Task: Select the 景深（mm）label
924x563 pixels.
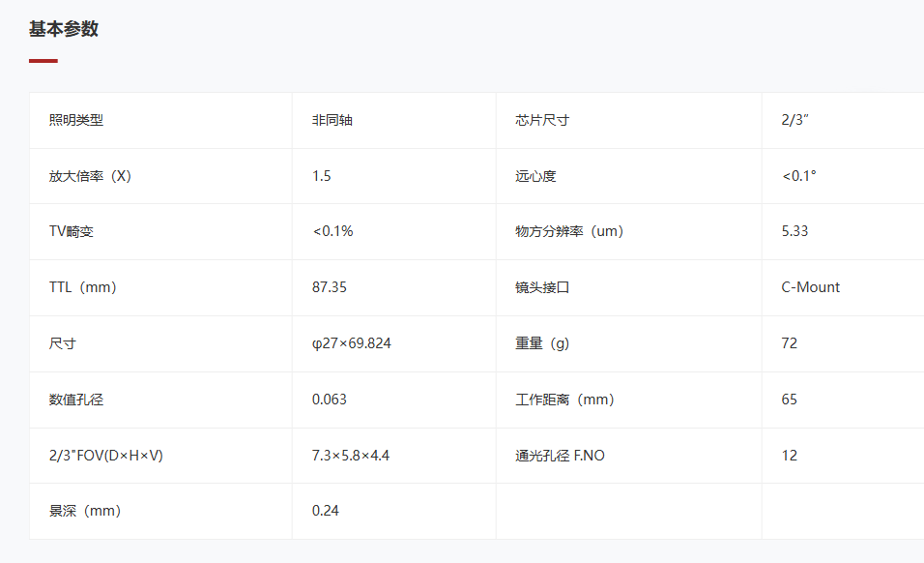Action: 85,511
